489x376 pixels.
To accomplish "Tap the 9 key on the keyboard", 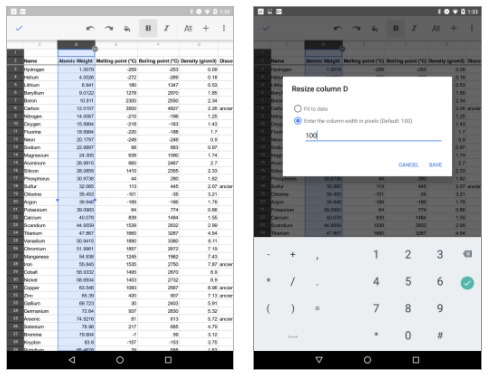I will [440, 308].
